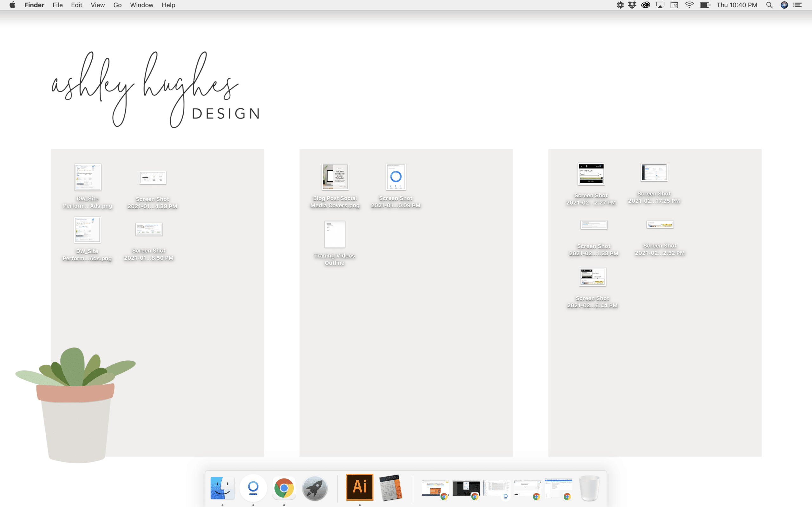Open Dropbox from menu bar

click(x=634, y=5)
